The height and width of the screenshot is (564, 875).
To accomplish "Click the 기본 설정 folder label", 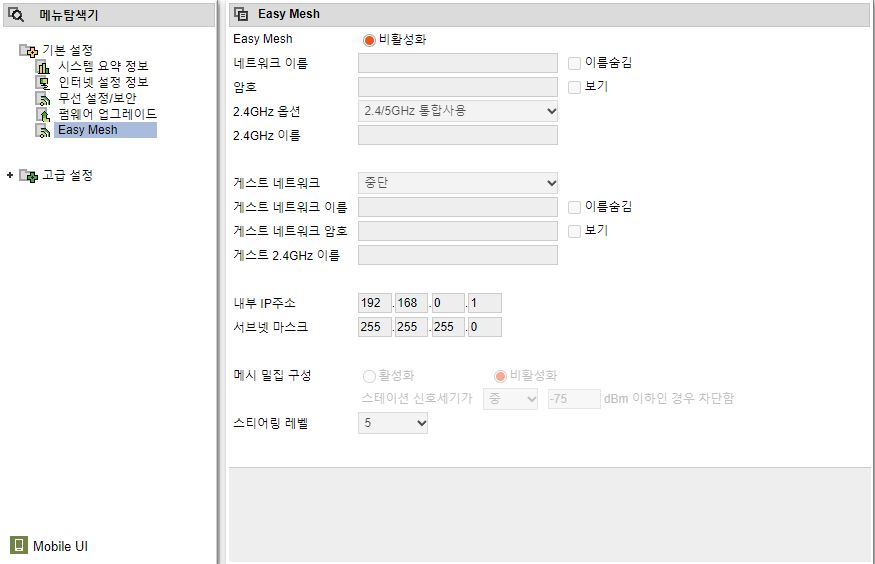I will point(68,50).
